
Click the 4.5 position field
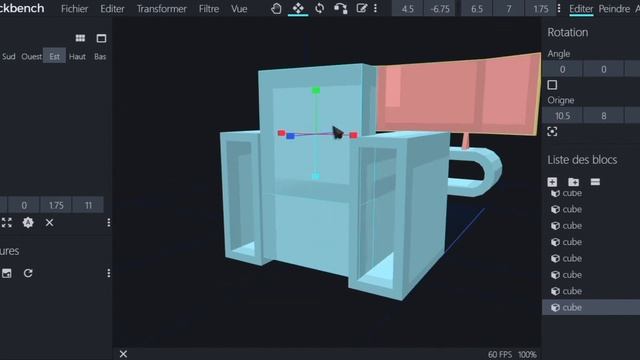[407, 9]
